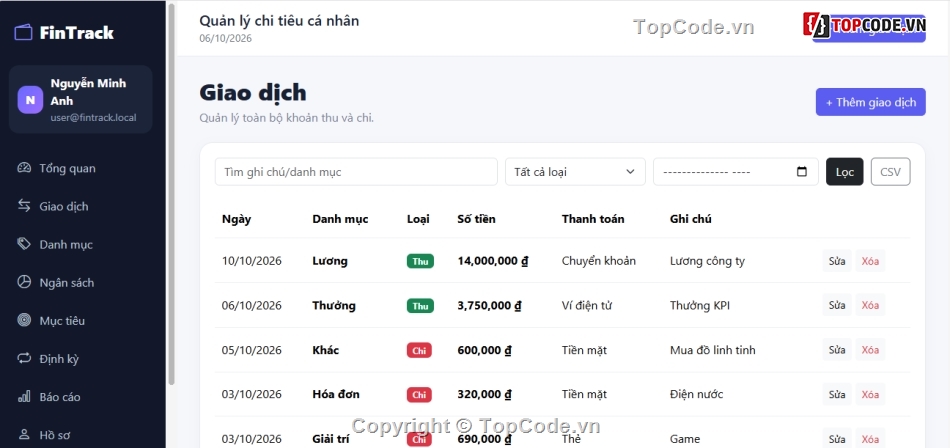Viewport: 950px width, 448px height.
Task: Edit the Thưởng KPI transaction with Sửa
Action: [x=837, y=306]
